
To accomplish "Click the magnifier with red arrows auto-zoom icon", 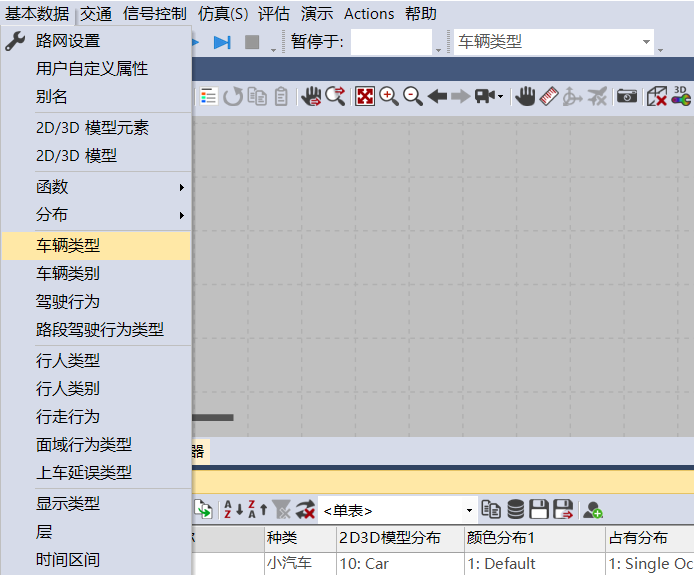I will pyautogui.click(x=335, y=96).
